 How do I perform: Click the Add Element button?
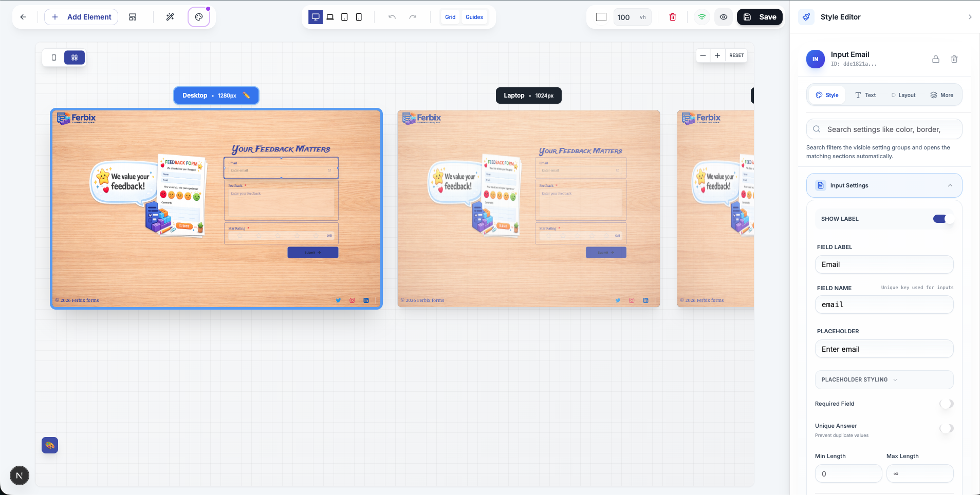(81, 17)
